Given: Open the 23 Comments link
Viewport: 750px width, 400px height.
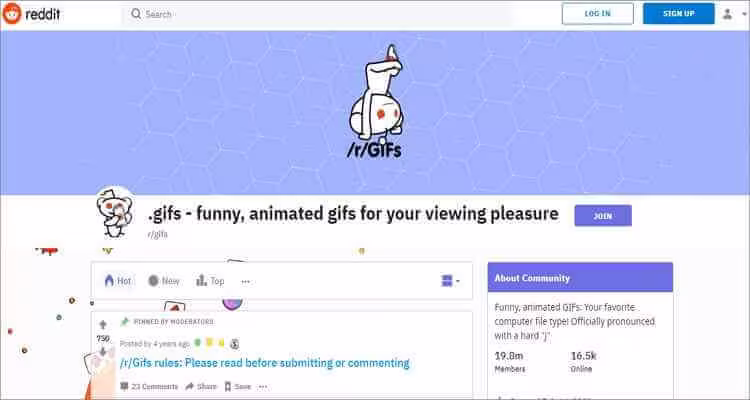Looking at the screenshot, I should (149, 386).
